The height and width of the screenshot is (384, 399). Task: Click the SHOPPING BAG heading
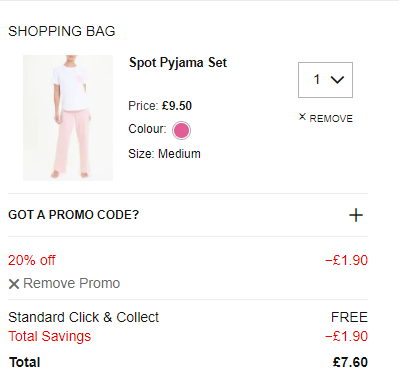point(62,31)
